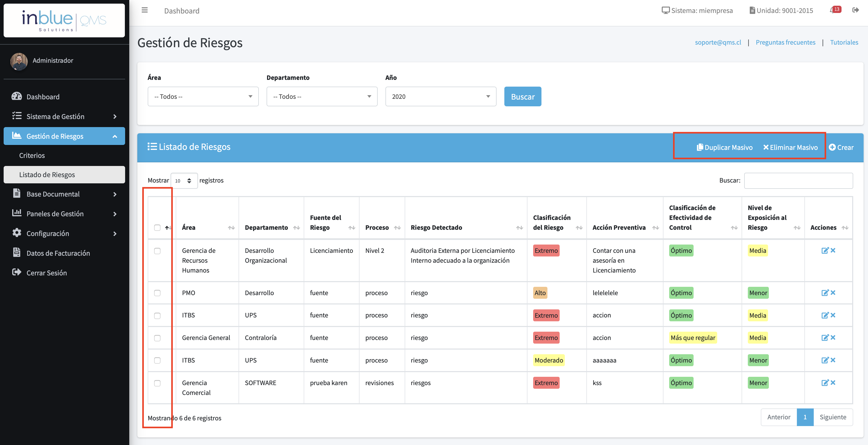The width and height of the screenshot is (868, 445).
Task: Click the Alto classification badge
Action: pos(540,293)
